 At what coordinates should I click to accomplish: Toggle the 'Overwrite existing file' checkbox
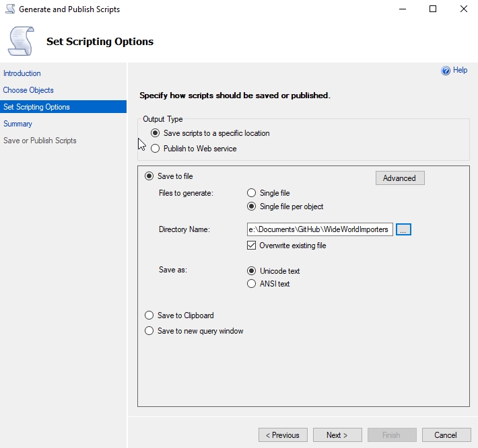[252, 246]
